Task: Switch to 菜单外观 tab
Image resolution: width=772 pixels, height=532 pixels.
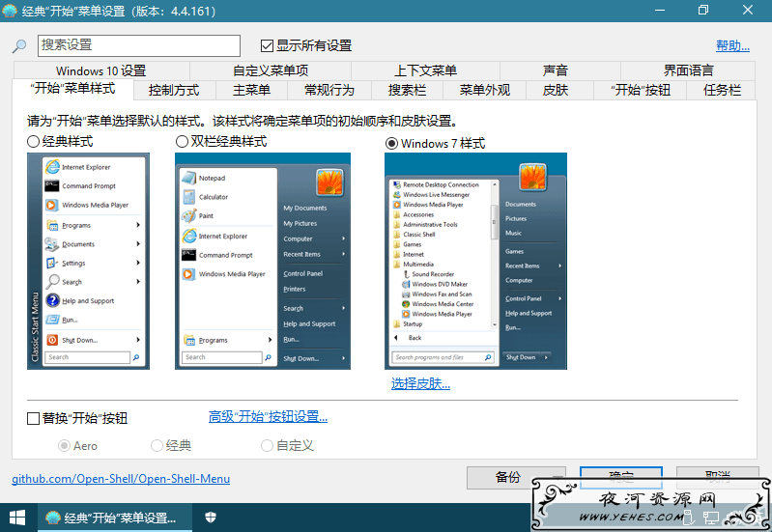Action: pyautogui.click(x=485, y=91)
